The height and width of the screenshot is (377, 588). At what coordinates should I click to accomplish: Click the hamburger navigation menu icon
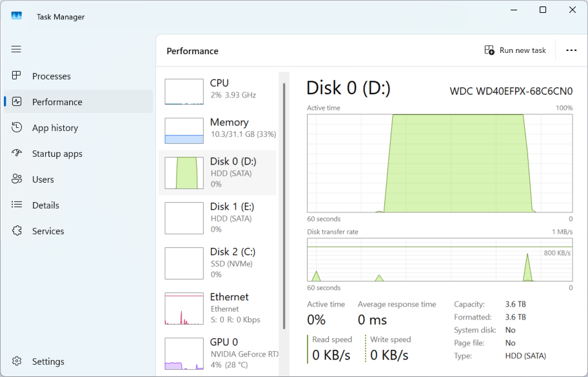17,49
